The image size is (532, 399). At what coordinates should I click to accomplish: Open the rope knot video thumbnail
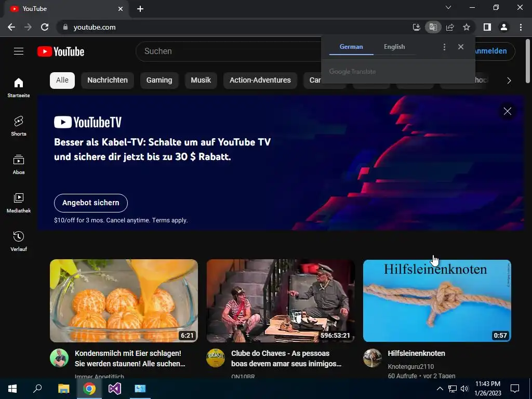click(x=437, y=301)
